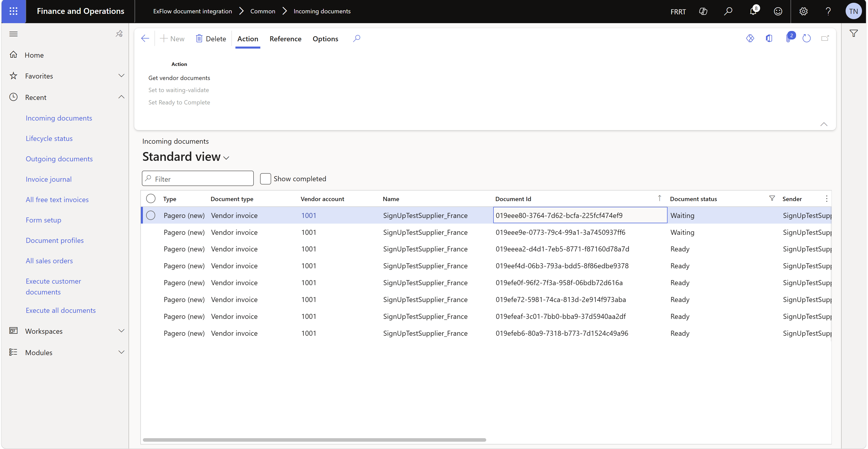The width and height of the screenshot is (868, 449).
Task: Sort by the Document Id column header
Action: click(513, 199)
